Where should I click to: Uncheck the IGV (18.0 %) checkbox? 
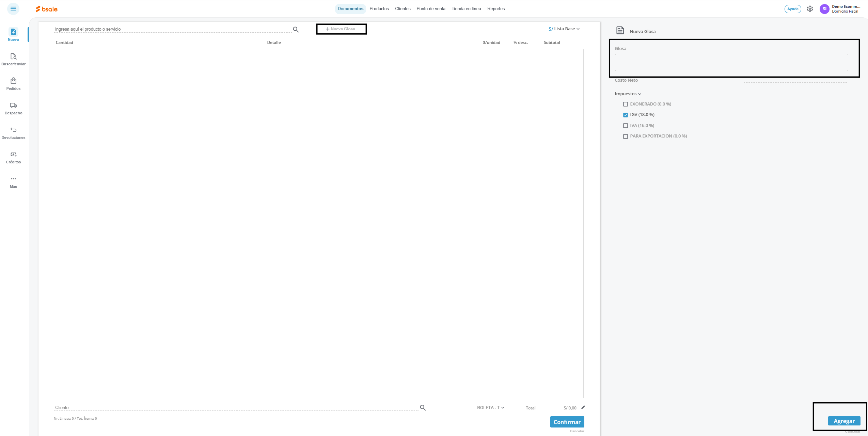tap(625, 115)
